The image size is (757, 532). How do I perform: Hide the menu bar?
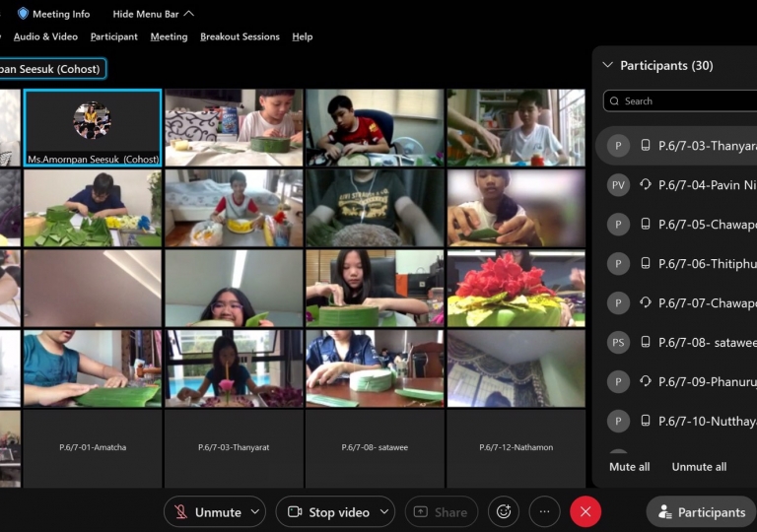(153, 14)
